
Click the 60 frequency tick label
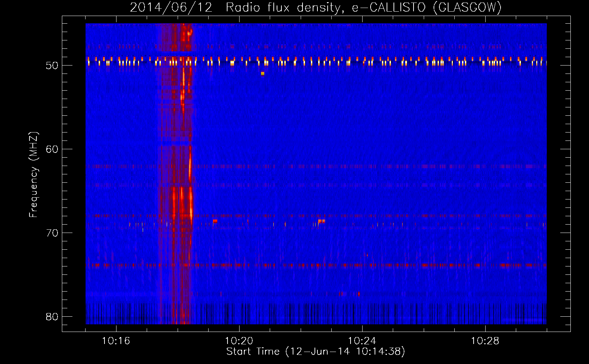[52, 149]
